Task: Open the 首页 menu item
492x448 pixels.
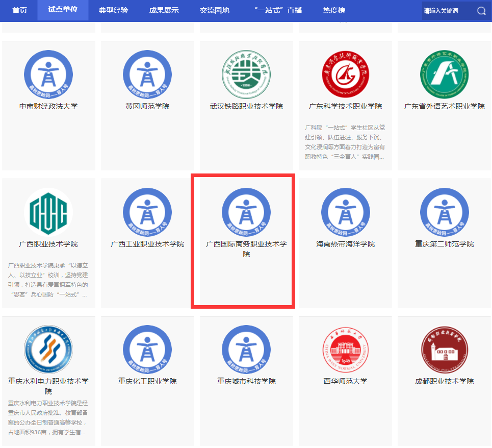Action: 19,10
